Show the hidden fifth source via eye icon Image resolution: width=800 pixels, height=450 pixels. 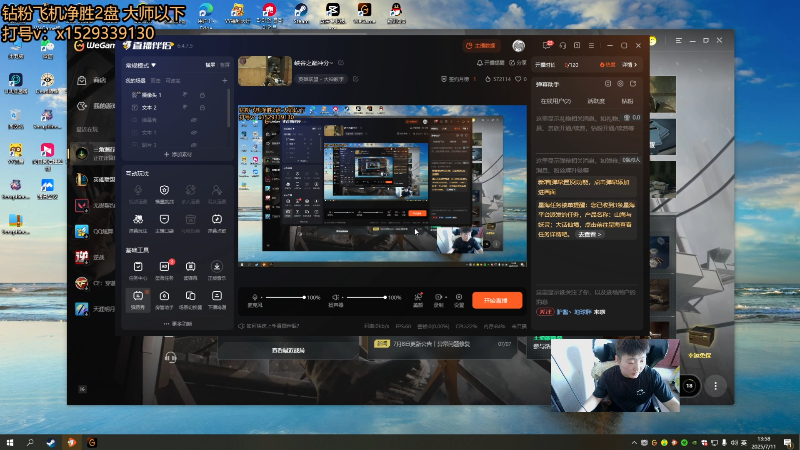[194, 145]
